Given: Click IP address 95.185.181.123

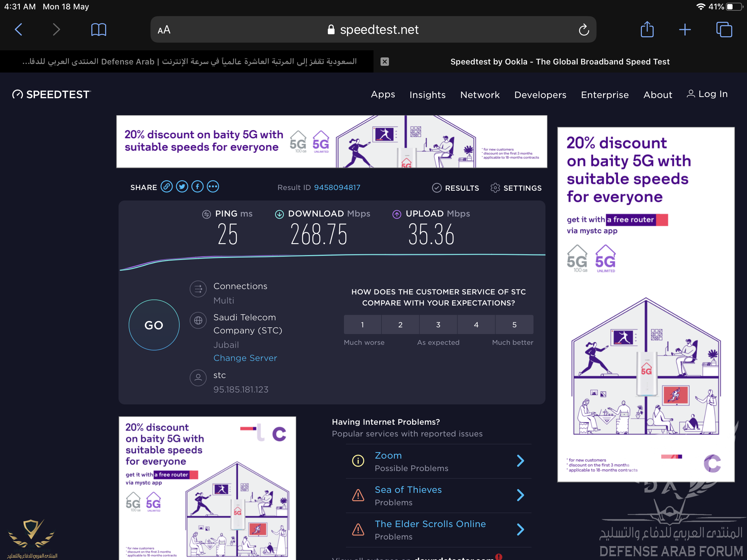Looking at the screenshot, I should pyautogui.click(x=241, y=389).
